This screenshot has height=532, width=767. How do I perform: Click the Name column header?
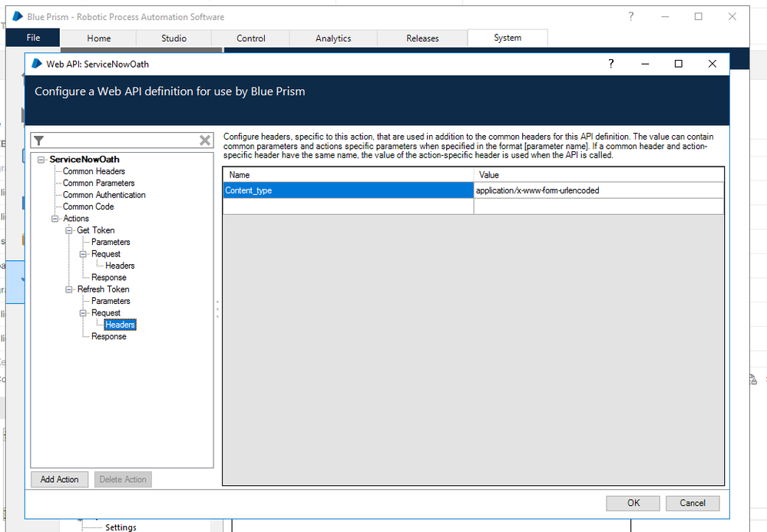tap(349, 174)
